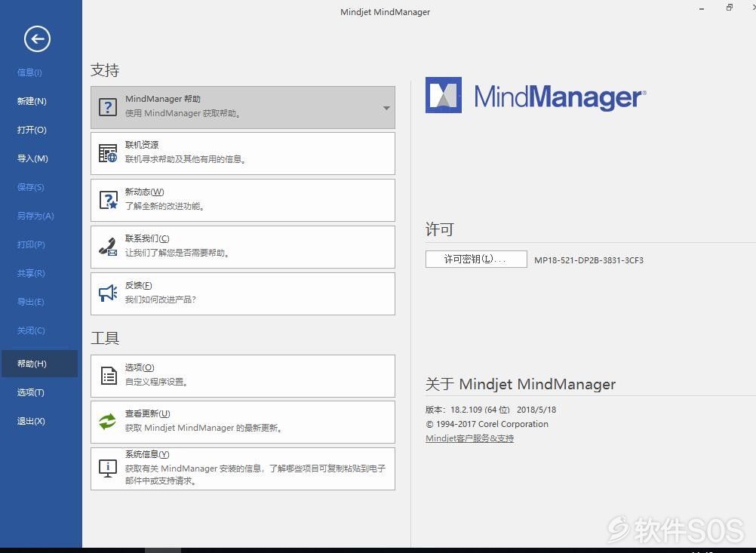Click the 关于 Mindjet MindManager heading
This screenshot has height=553, width=756.
click(x=521, y=384)
